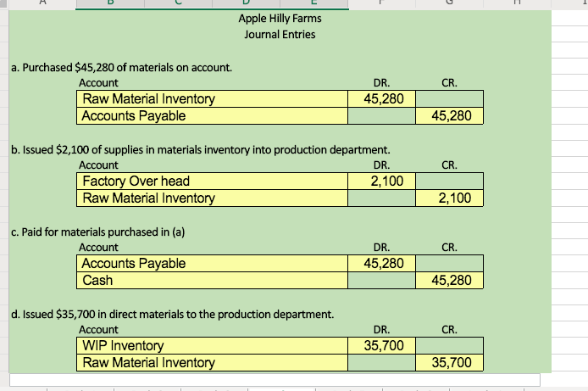Click empty credit cell beside entry c Accounts Payable

pyautogui.click(x=450, y=263)
